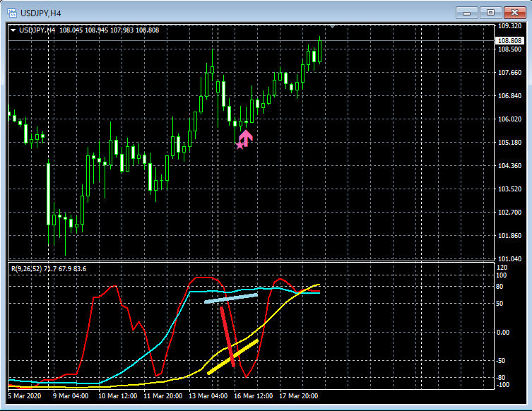Click the red oscillator line's lowest trough
Screen dimensions: 532x411
[x=247, y=376]
